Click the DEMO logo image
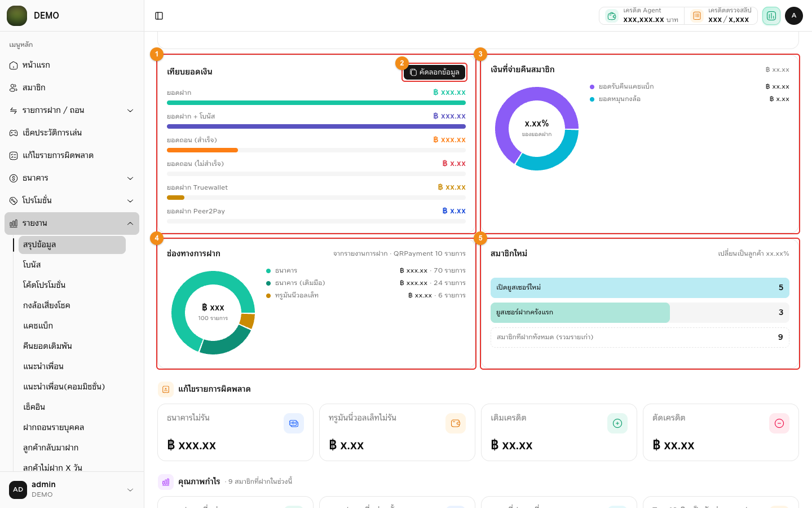 pos(17,16)
